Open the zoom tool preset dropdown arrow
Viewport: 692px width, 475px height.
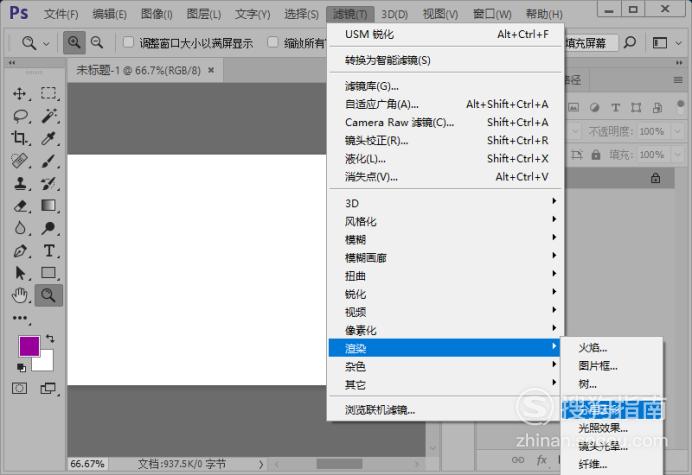pos(46,43)
